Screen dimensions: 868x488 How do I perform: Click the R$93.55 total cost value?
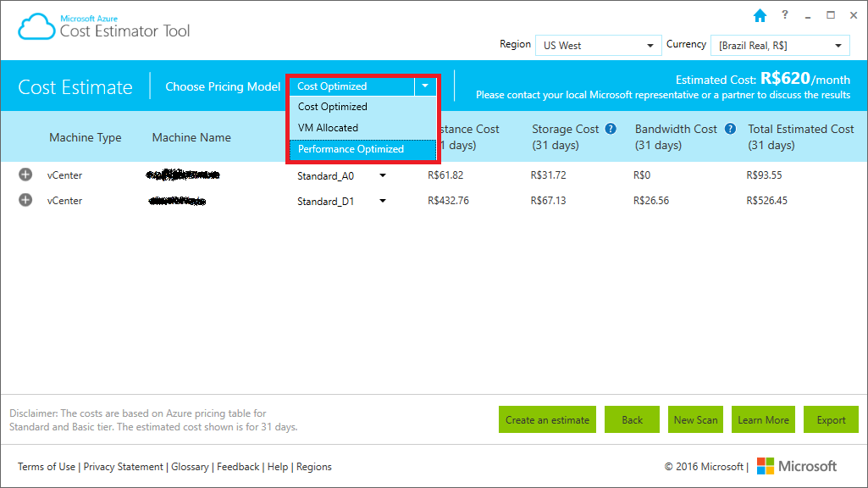[x=764, y=175]
